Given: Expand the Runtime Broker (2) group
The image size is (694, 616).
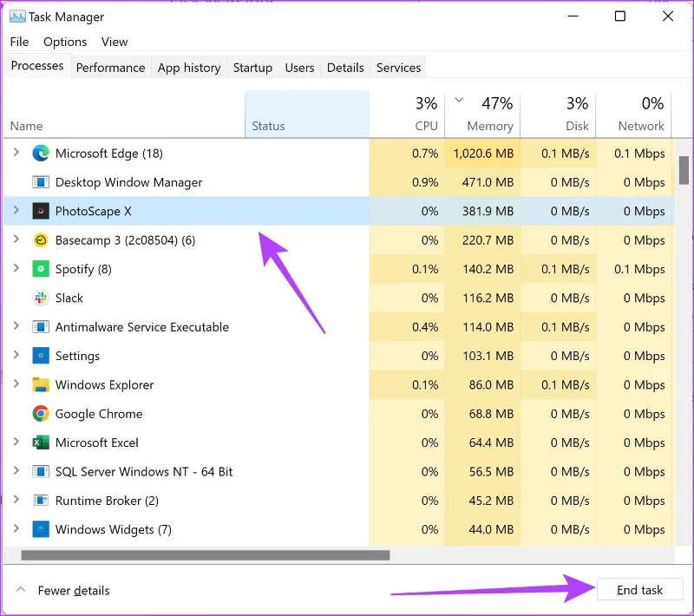Looking at the screenshot, I should [16, 500].
